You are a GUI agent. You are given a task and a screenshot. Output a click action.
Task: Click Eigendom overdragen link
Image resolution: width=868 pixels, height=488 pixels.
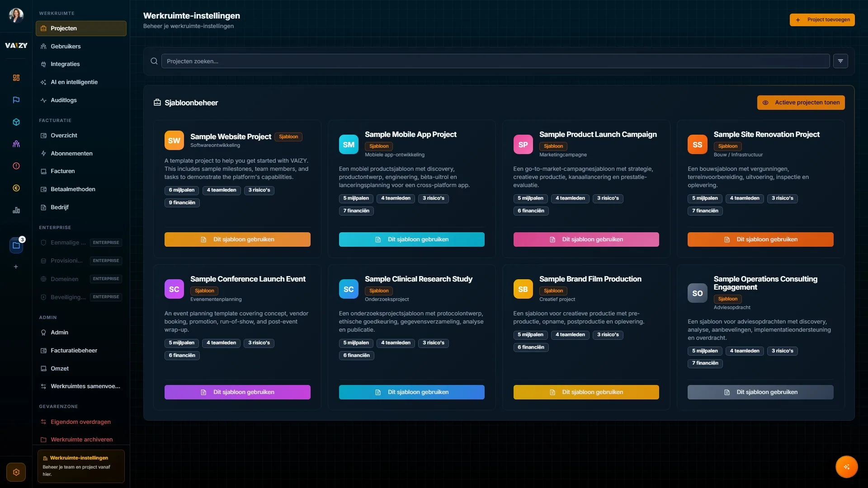click(x=80, y=422)
